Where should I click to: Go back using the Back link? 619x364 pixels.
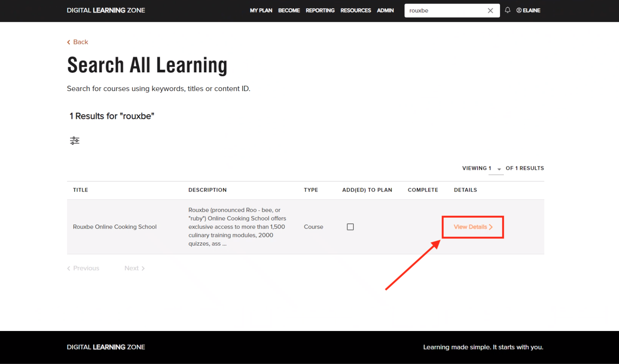(78, 42)
